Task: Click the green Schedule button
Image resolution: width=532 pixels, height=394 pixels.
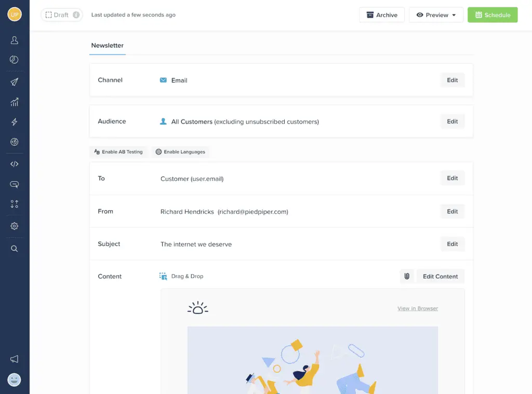Action: pos(492,15)
